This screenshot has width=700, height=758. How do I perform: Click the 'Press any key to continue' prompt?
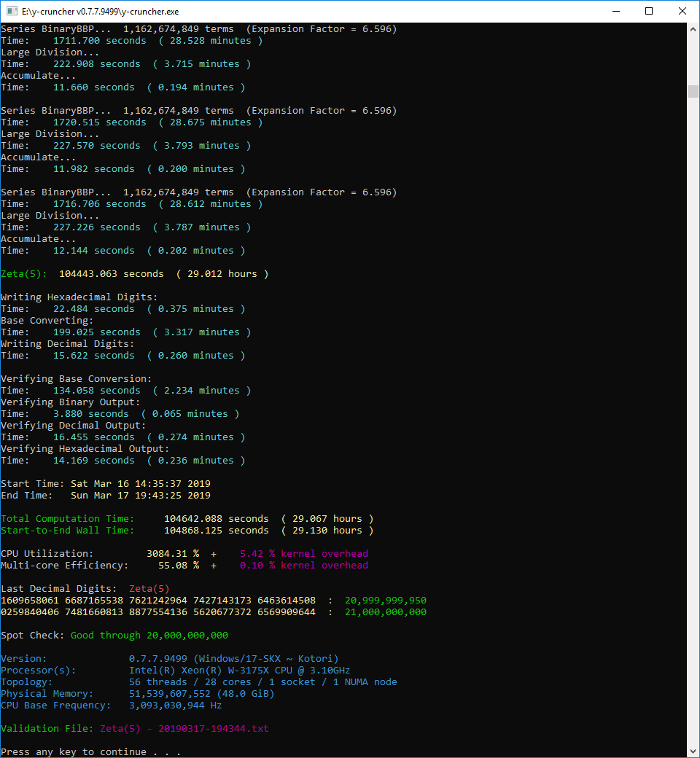click(90, 752)
